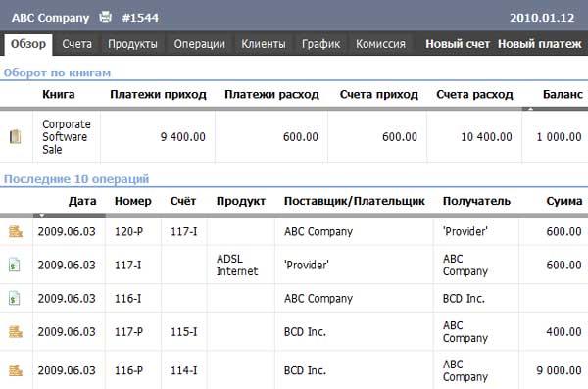Click the 9 000.00 amount in 116-P row
Viewport: 588px width, 389px height.
[560, 370]
